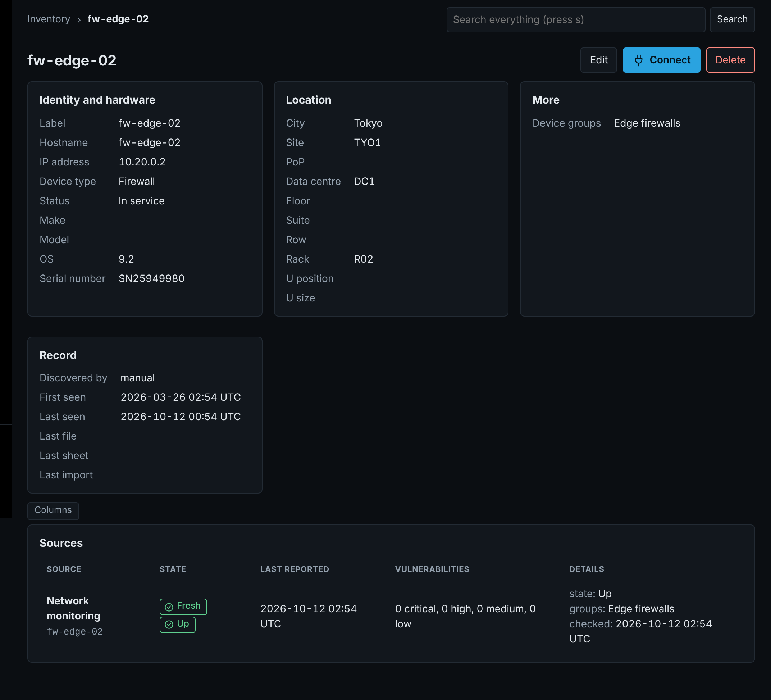Click the rack value R02
Viewport: 771px width, 700px height.
pos(363,259)
